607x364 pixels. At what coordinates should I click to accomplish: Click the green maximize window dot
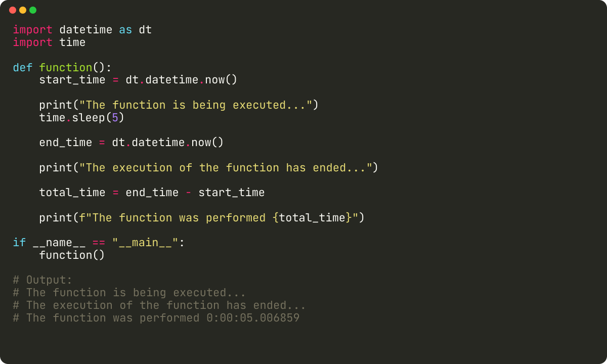tap(33, 10)
